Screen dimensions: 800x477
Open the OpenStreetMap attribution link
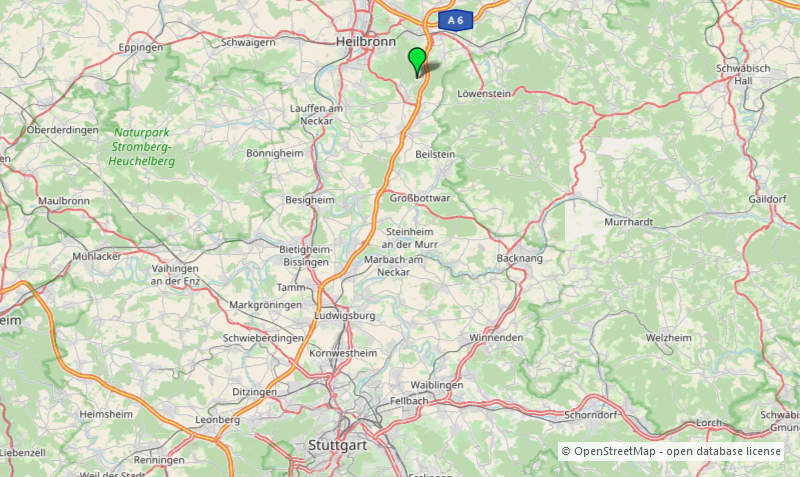tap(670, 451)
